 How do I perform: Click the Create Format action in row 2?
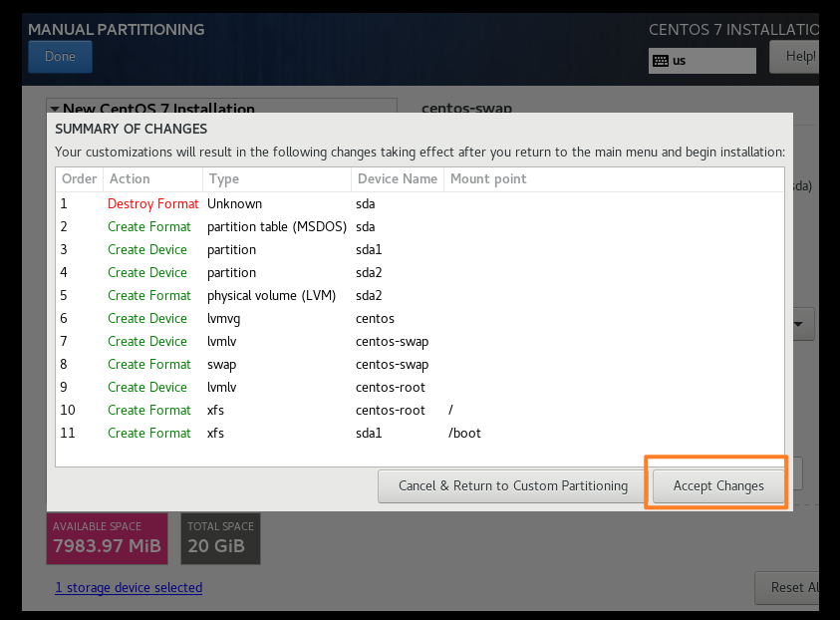[148, 226]
